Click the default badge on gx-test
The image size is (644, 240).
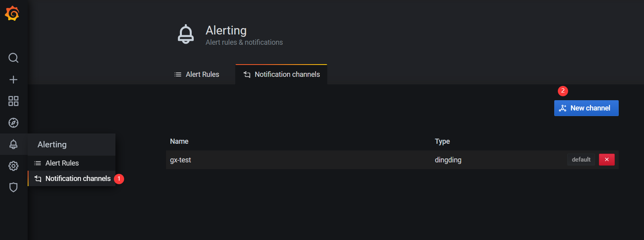pos(581,160)
